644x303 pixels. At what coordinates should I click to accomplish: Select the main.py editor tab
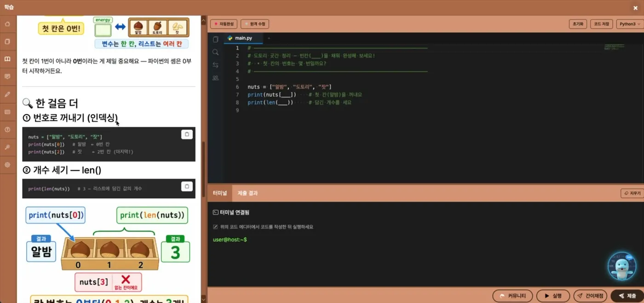point(244,38)
